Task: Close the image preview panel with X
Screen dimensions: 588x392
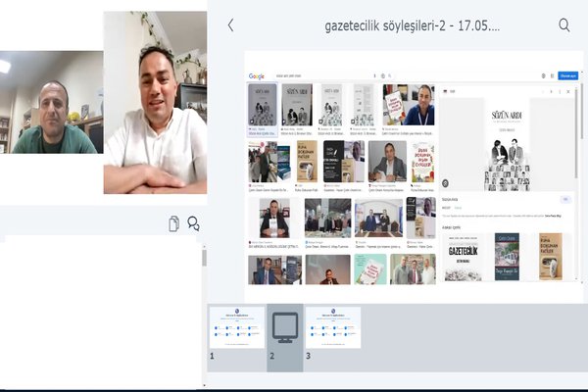Action: coord(568,91)
